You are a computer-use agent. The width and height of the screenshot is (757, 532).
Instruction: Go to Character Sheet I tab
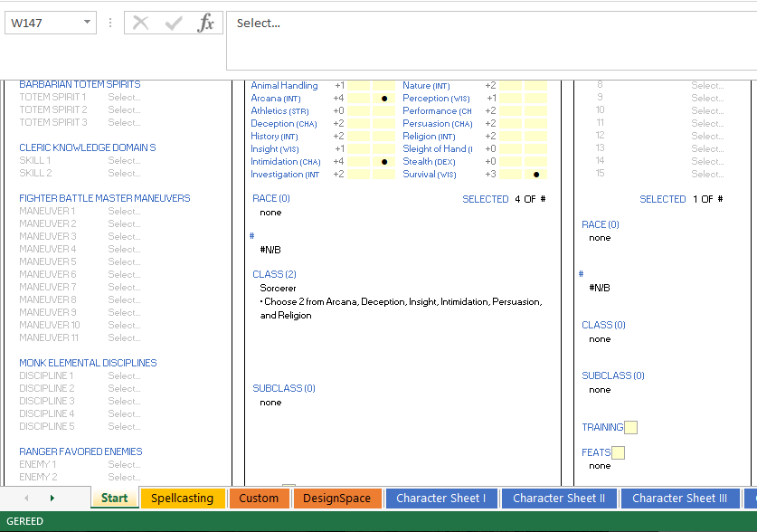[x=441, y=499]
